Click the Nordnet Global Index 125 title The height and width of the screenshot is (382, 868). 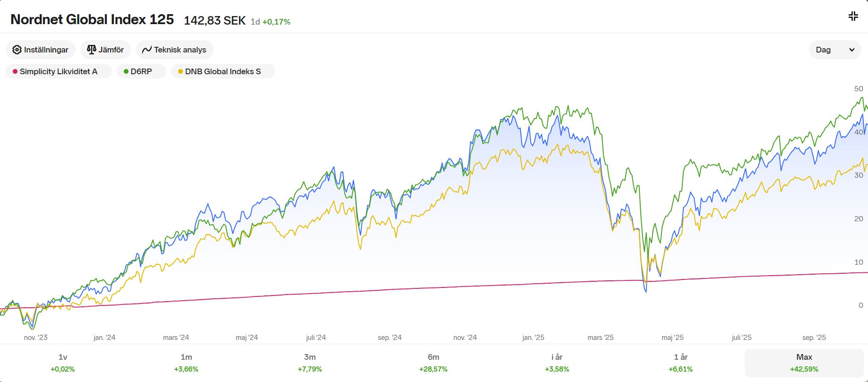click(92, 19)
